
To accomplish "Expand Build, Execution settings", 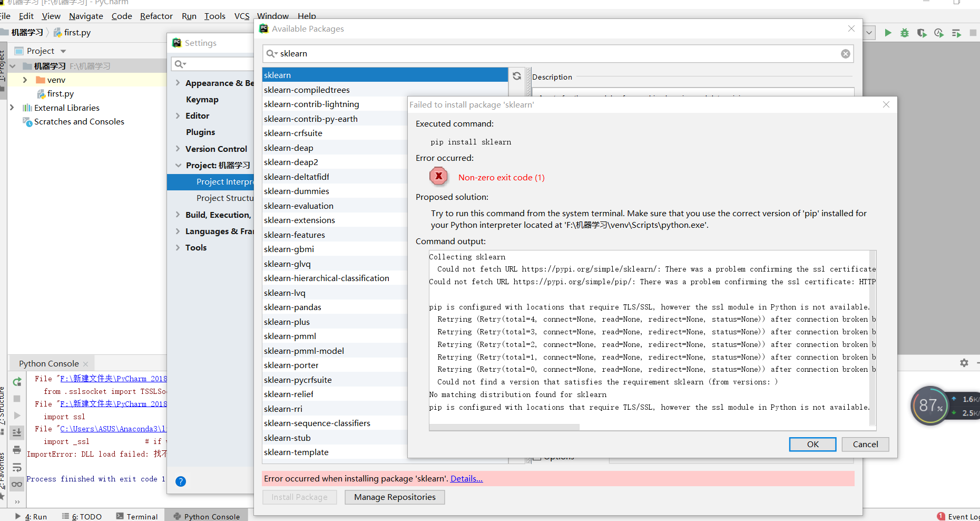I will click(x=178, y=215).
